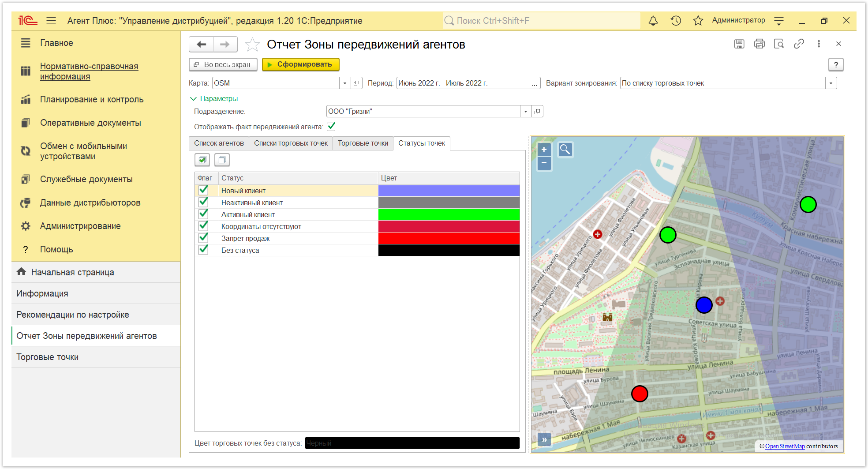Open Подразделение item card icon

click(x=537, y=111)
